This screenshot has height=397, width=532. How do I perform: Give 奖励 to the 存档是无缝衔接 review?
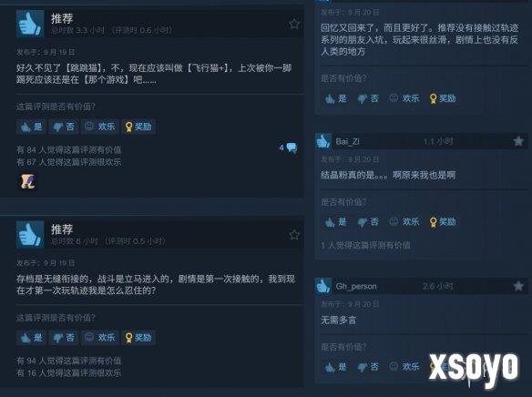pos(138,338)
